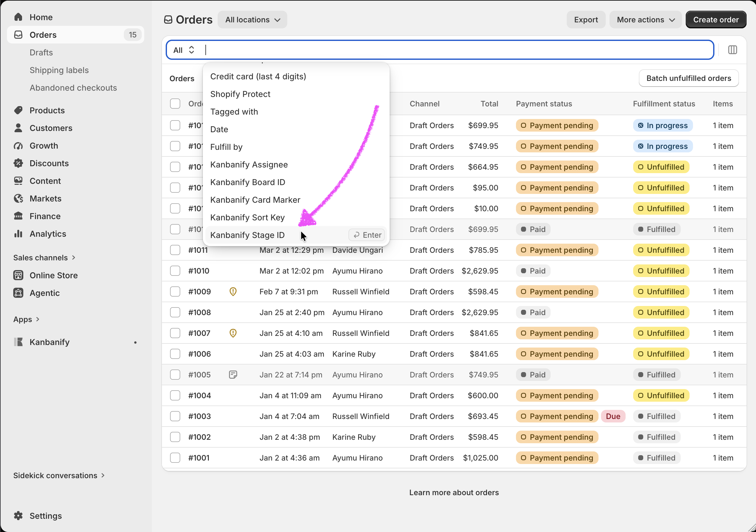Click the Online Store storefront icon
756x532 pixels.
coord(19,275)
